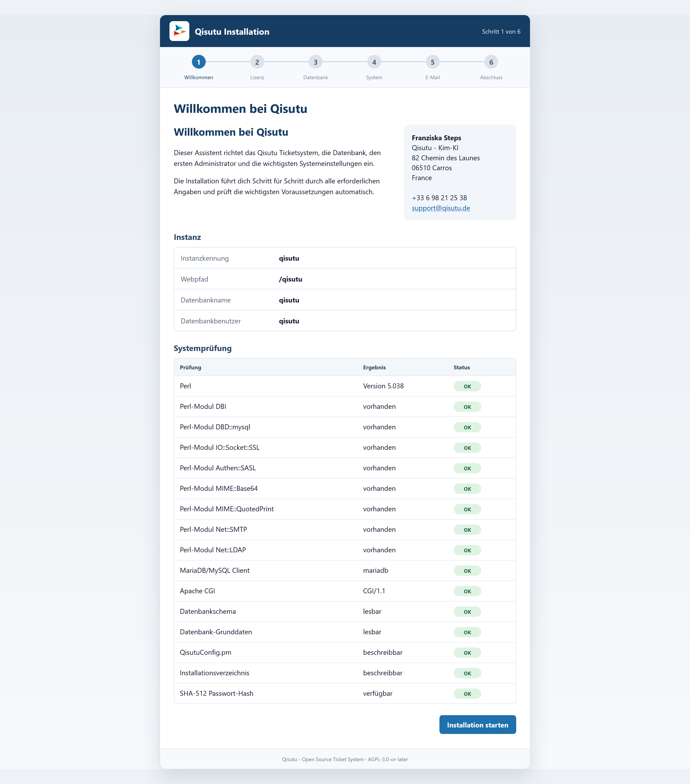Select step 1 Willkommen circle
This screenshot has width=690, height=784.
pyautogui.click(x=199, y=62)
